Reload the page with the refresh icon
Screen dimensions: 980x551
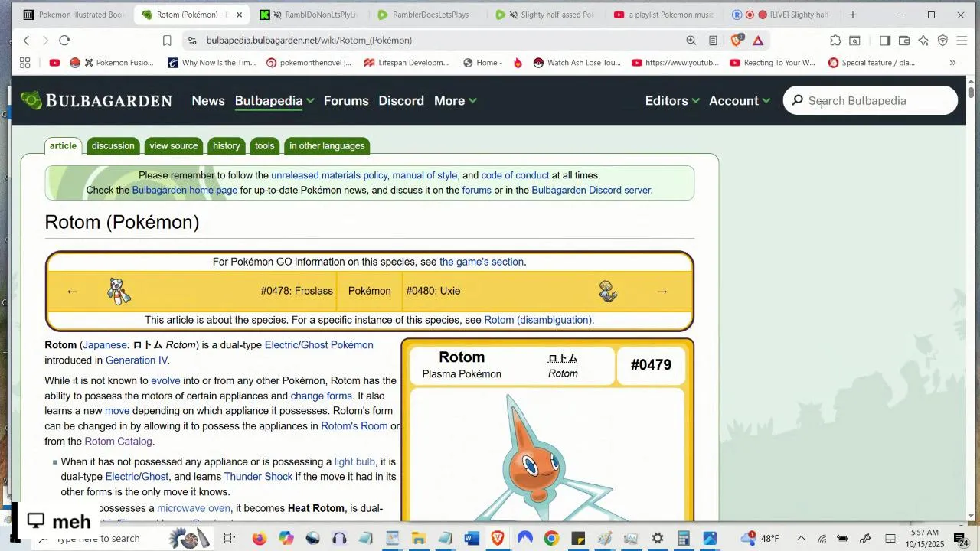[64, 41]
